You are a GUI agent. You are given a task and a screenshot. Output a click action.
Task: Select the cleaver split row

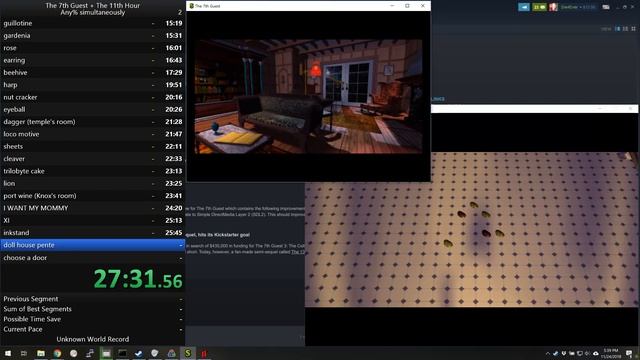93,159
